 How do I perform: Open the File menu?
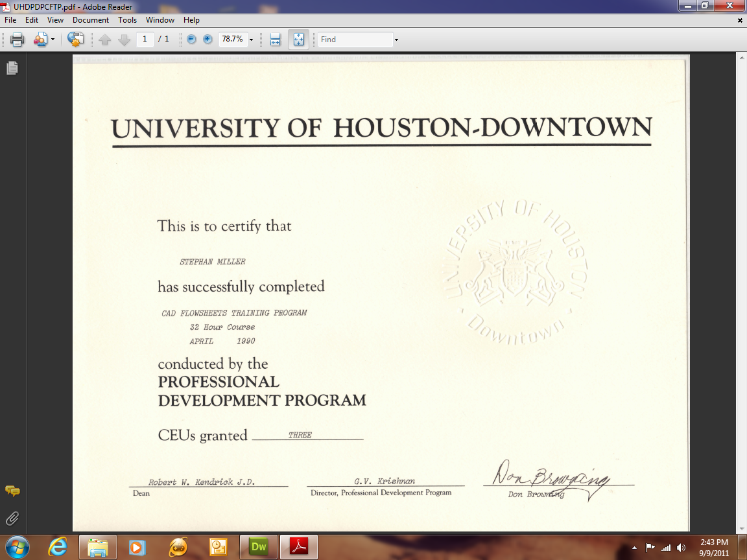click(10, 20)
